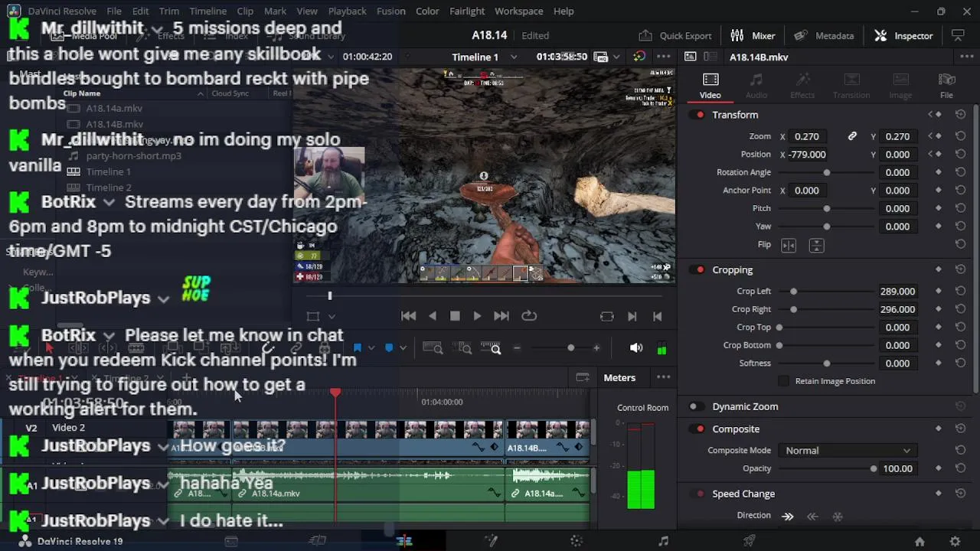Click the Play Reverse button
980x551 pixels.
(x=433, y=316)
